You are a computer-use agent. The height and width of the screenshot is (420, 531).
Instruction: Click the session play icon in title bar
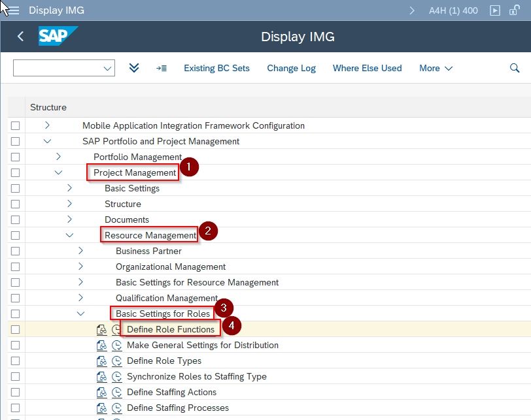[495, 10]
